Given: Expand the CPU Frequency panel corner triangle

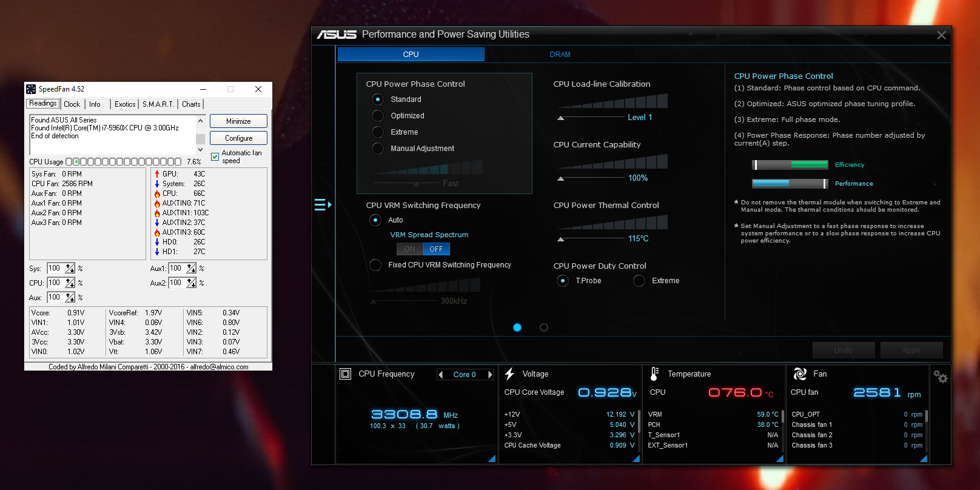Looking at the screenshot, I should click(x=492, y=459).
